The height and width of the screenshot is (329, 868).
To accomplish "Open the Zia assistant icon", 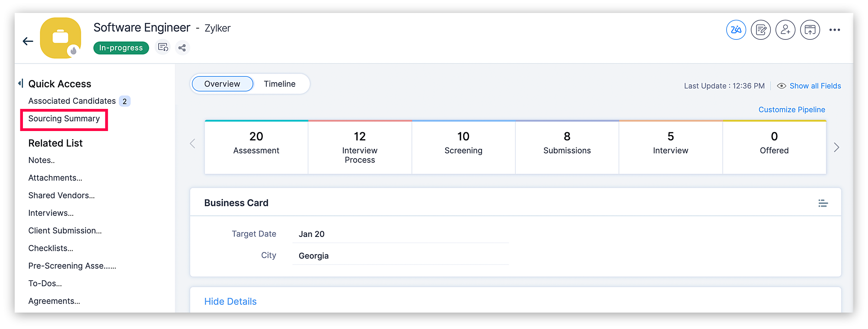I will [x=736, y=30].
